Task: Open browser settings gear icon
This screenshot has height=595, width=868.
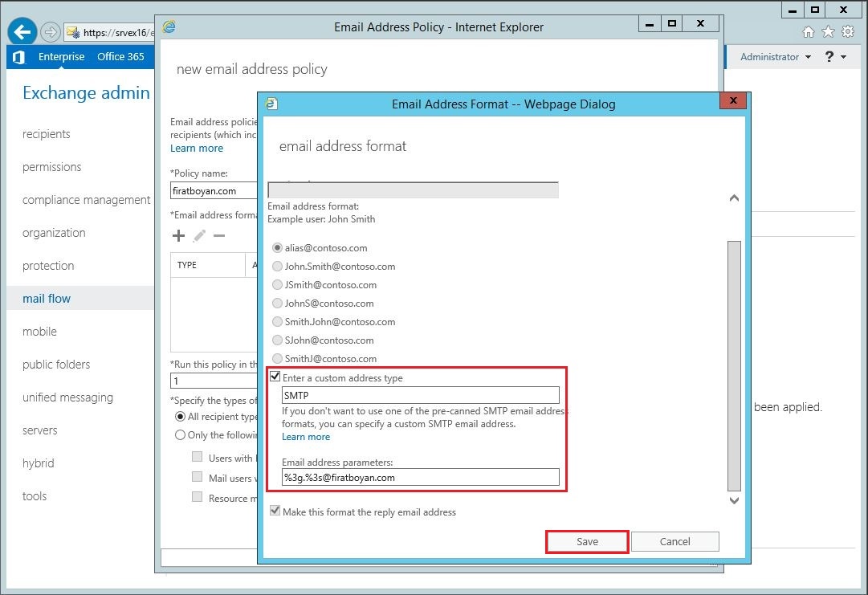Action: point(848,32)
